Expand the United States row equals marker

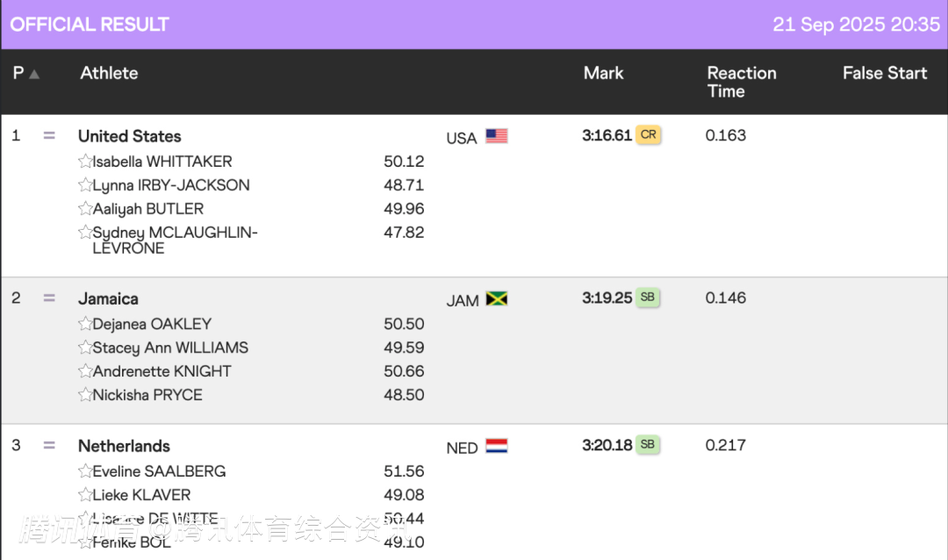click(x=49, y=136)
